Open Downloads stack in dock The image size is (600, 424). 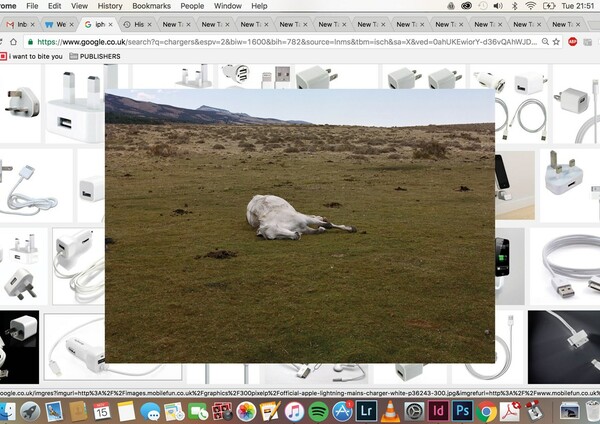569,411
